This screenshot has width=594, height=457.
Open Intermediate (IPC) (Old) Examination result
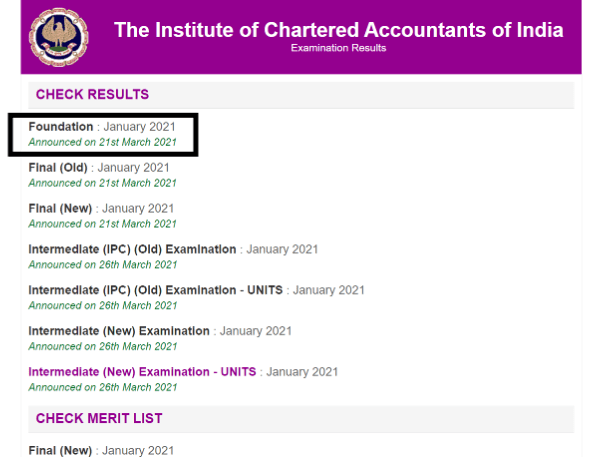pyautogui.click(x=132, y=249)
